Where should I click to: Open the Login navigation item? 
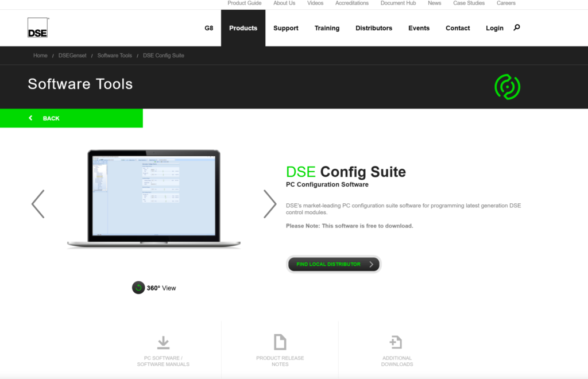point(494,28)
